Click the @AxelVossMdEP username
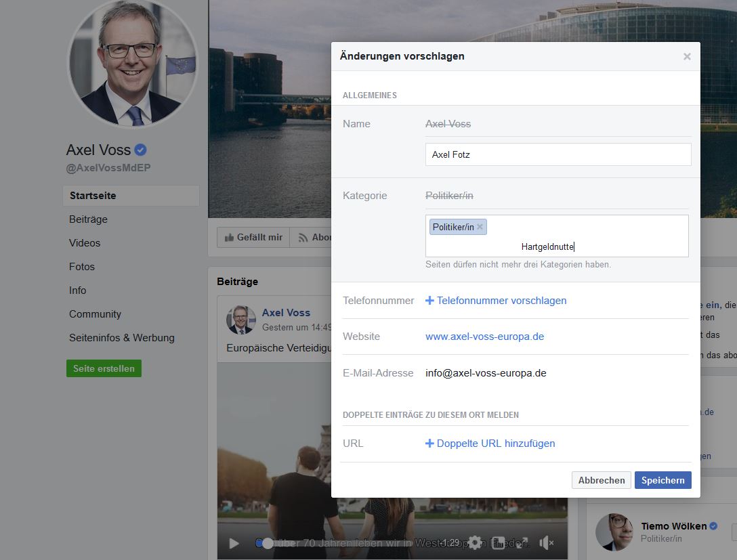Screen dimensions: 737x560 [x=108, y=168]
